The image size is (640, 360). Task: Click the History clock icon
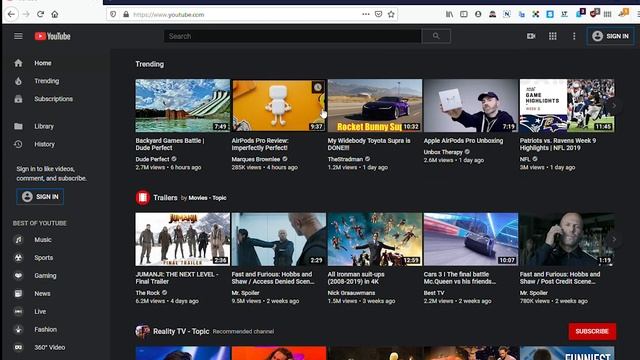coord(18,144)
